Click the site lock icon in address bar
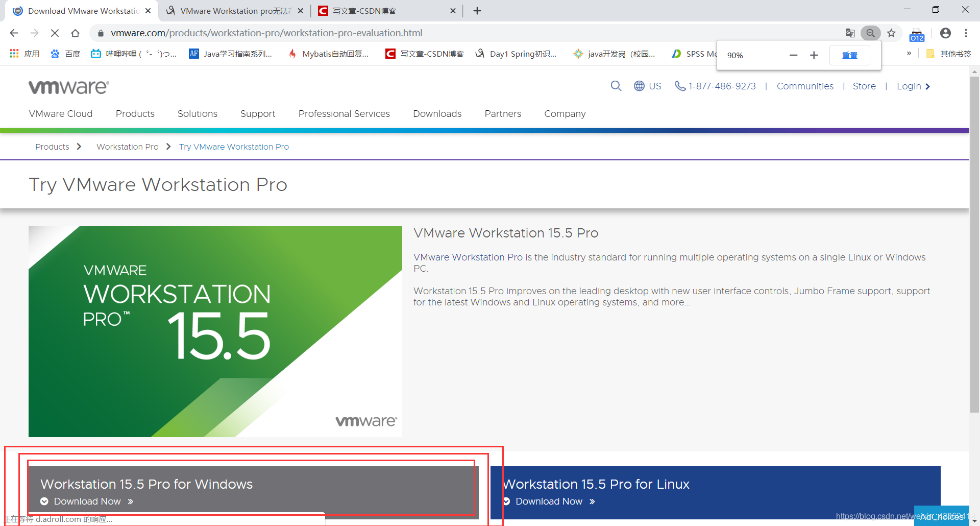 tap(101, 33)
